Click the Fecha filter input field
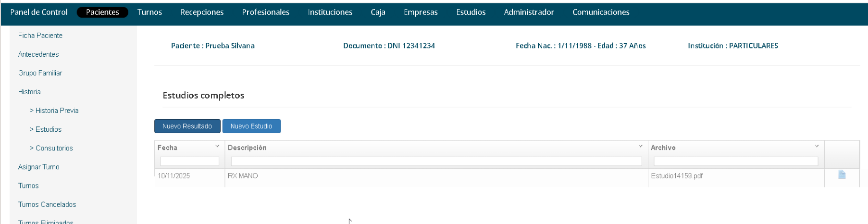Image resolution: width=868 pixels, height=224 pixels. pyautogui.click(x=189, y=162)
